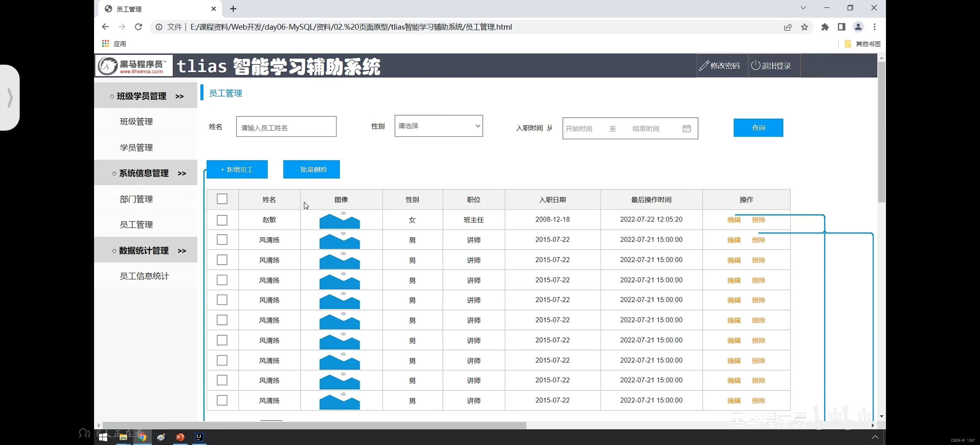Click the 新增员工 button
This screenshot has width=980, height=445.
(x=237, y=169)
